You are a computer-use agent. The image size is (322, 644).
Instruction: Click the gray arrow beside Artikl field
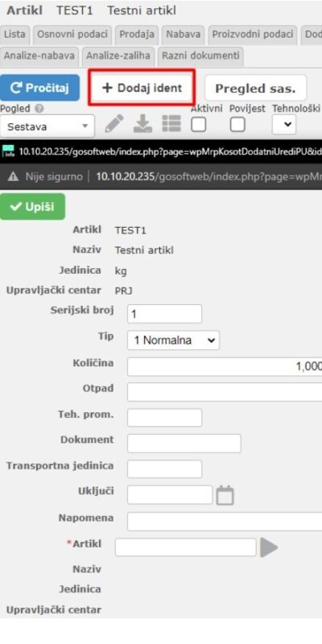tap(269, 547)
